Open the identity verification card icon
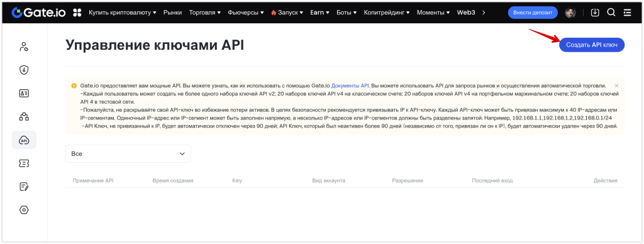644x244 pixels. 24,93
